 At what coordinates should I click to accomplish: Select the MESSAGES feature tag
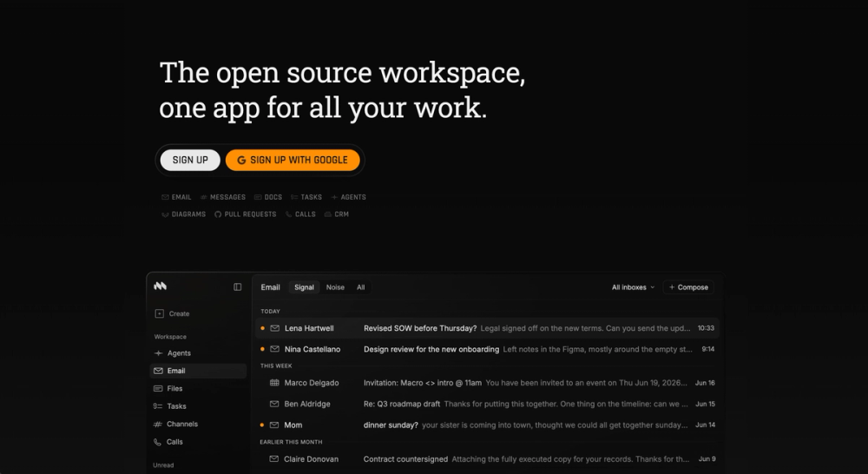pyautogui.click(x=222, y=197)
